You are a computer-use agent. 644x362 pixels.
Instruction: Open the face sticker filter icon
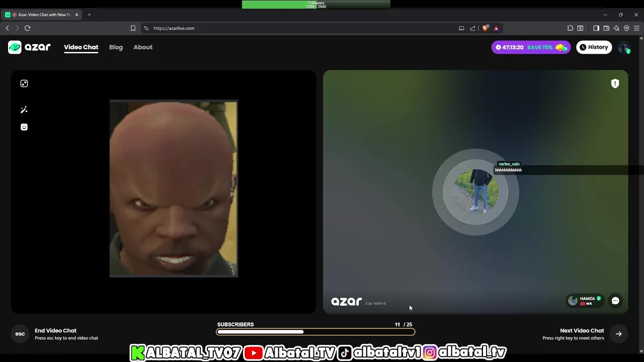(24, 127)
